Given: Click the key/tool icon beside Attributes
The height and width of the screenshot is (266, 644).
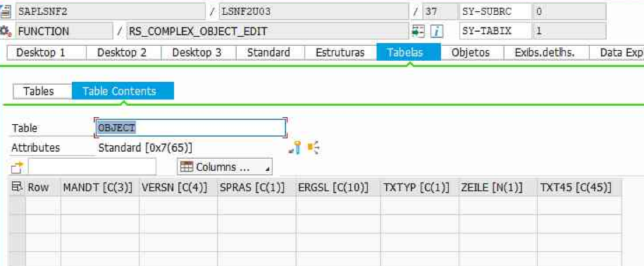Looking at the screenshot, I should pos(295,147).
